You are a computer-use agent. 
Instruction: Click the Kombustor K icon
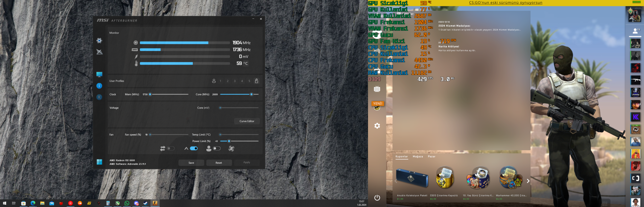(x=99, y=97)
